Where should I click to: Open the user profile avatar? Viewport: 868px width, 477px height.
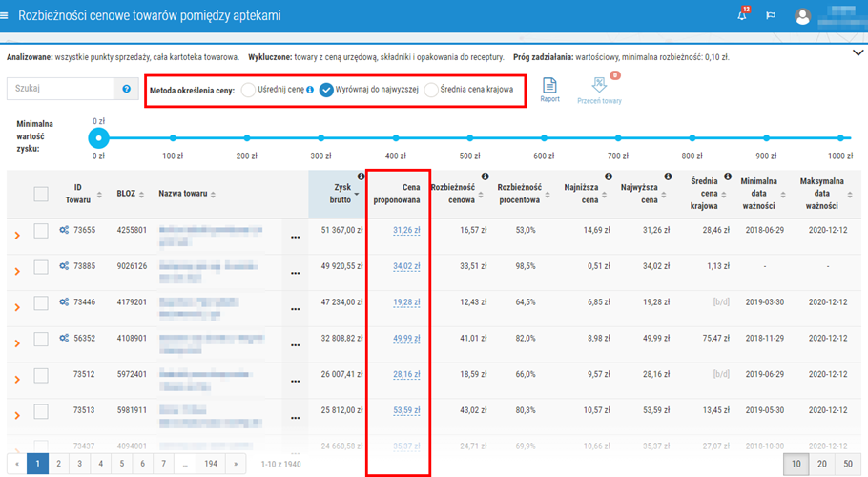point(803,16)
